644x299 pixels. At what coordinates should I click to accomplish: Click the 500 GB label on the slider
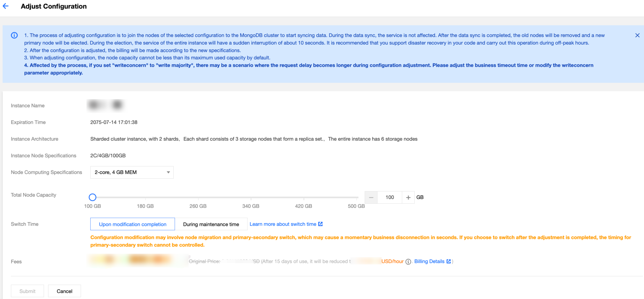(x=356, y=206)
